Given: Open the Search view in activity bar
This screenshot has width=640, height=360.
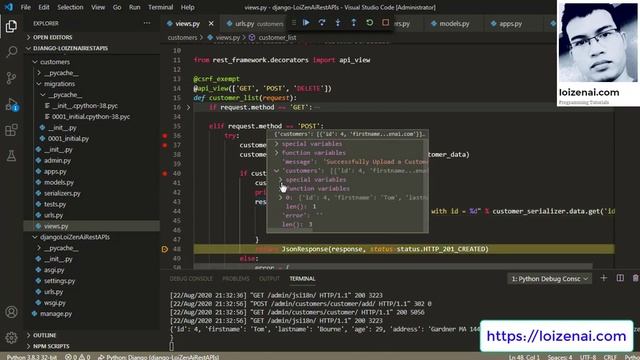Looking at the screenshot, I should point(11,51).
